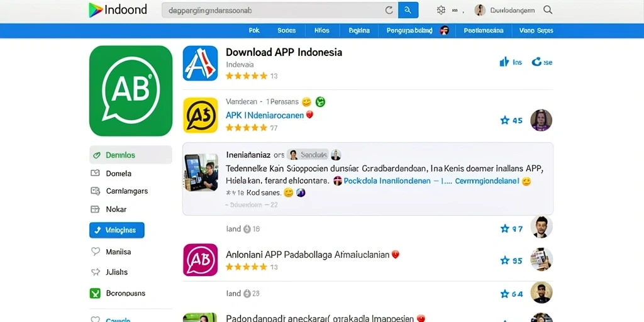644x322 pixels.
Task: Click the green icon beside Bcronpusns
Action: point(95,293)
